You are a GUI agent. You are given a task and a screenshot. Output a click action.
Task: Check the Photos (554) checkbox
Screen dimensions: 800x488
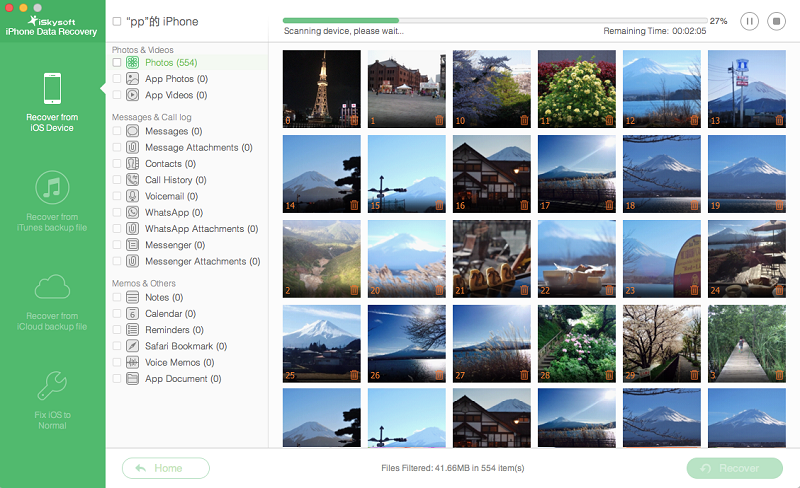point(117,62)
